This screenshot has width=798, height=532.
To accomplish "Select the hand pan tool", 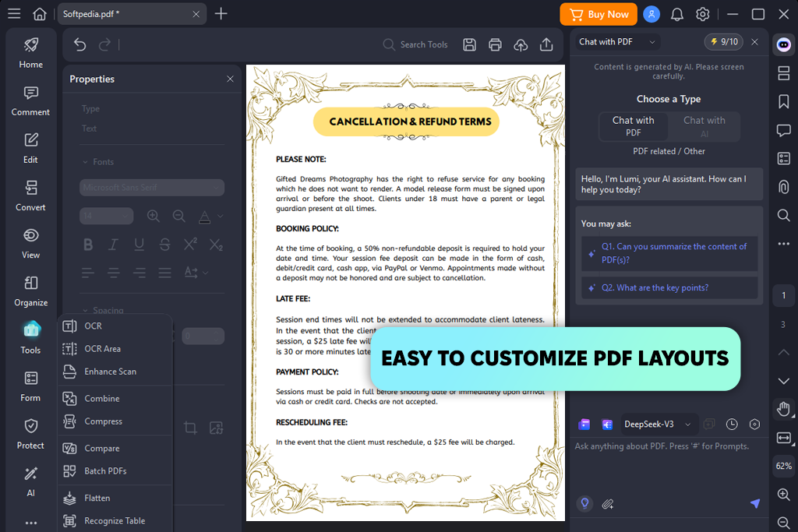I will tap(784, 408).
